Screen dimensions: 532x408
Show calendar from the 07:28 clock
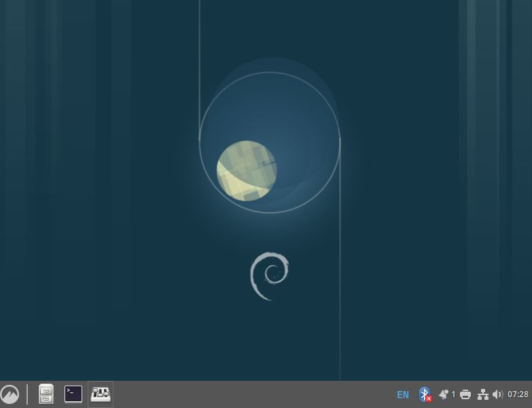518,394
